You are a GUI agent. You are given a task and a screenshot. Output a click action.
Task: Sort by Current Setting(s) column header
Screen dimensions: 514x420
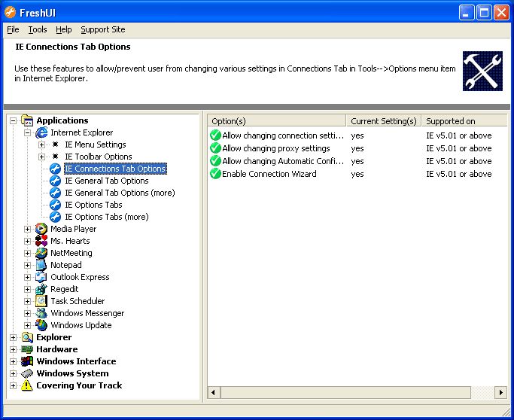(384, 121)
